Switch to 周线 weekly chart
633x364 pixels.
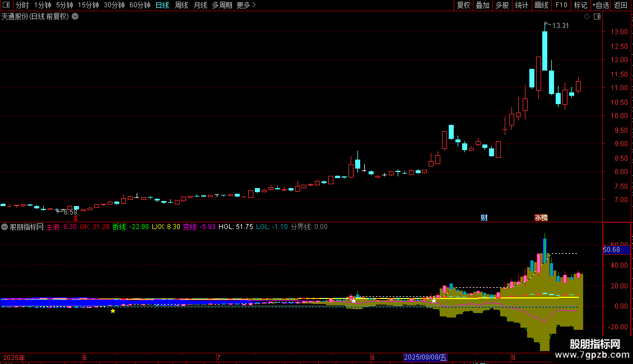(x=181, y=5)
